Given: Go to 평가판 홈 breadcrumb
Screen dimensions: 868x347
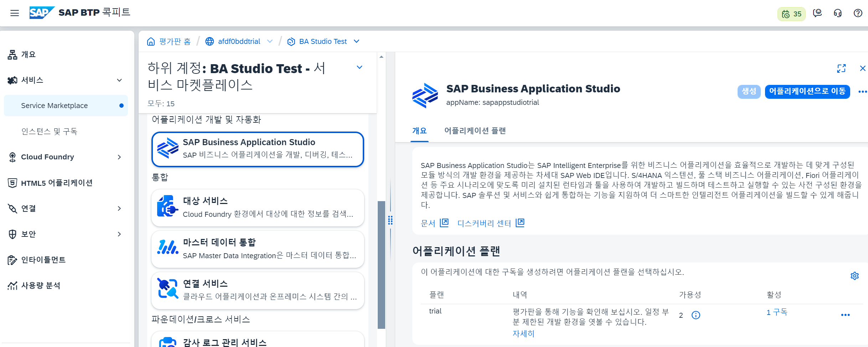Looking at the screenshot, I should pyautogui.click(x=175, y=41).
